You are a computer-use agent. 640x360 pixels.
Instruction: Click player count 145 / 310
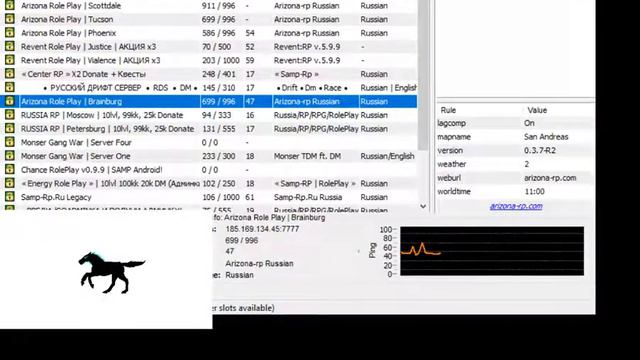(218, 88)
